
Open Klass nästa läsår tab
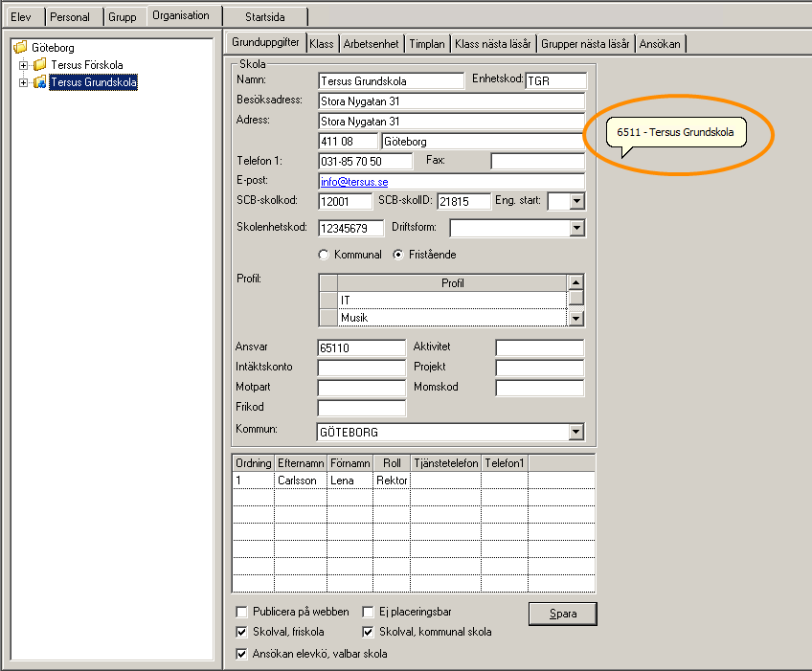click(493, 44)
